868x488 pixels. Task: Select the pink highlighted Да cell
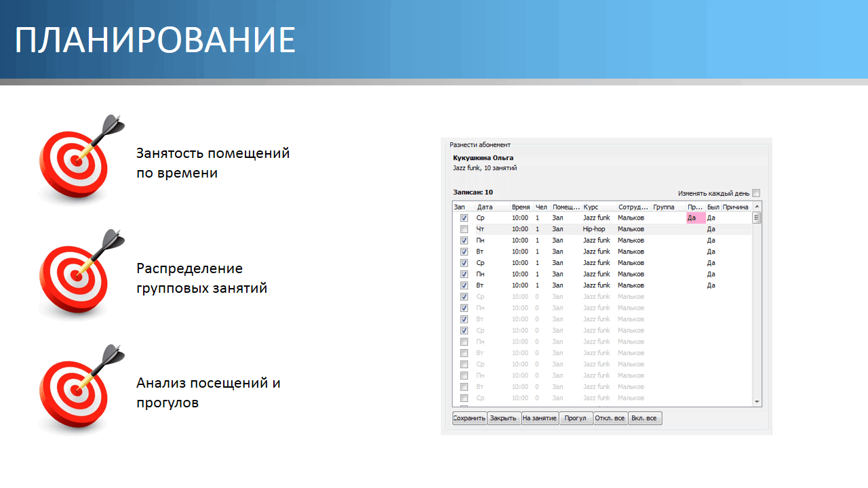click(x=696, y=218)
